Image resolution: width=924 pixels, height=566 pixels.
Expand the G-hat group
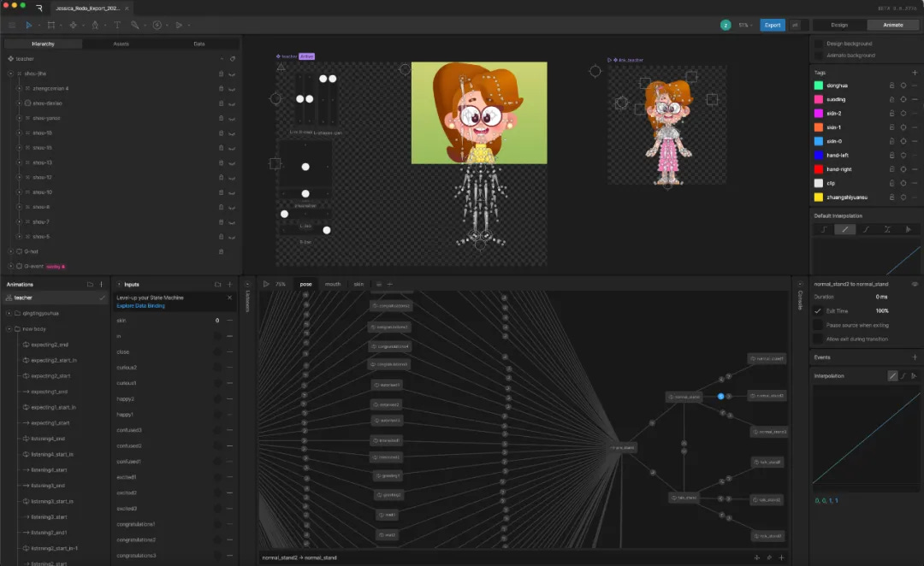[x=10, y=251]
